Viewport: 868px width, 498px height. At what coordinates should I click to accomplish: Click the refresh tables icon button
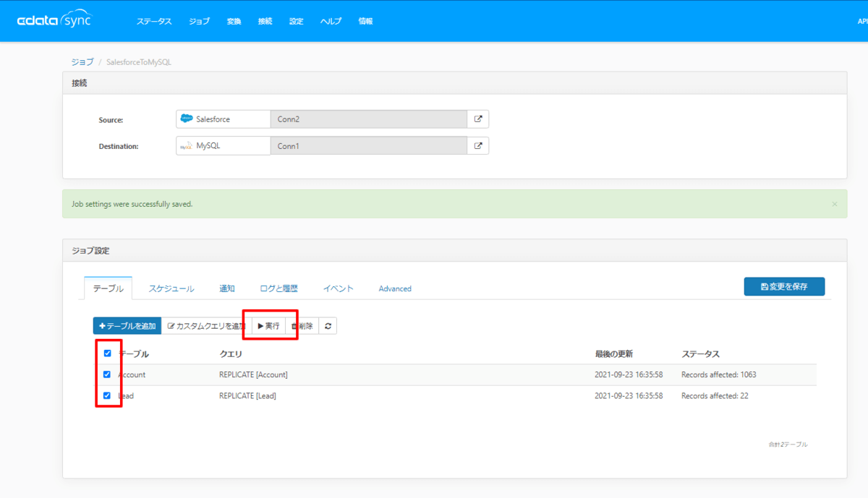(328, 326)
